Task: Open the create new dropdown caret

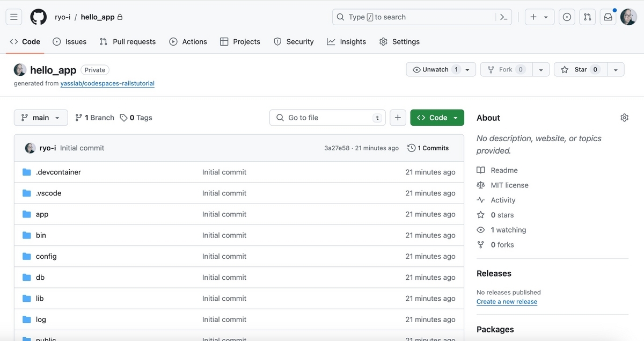Action: pos(546,17)
